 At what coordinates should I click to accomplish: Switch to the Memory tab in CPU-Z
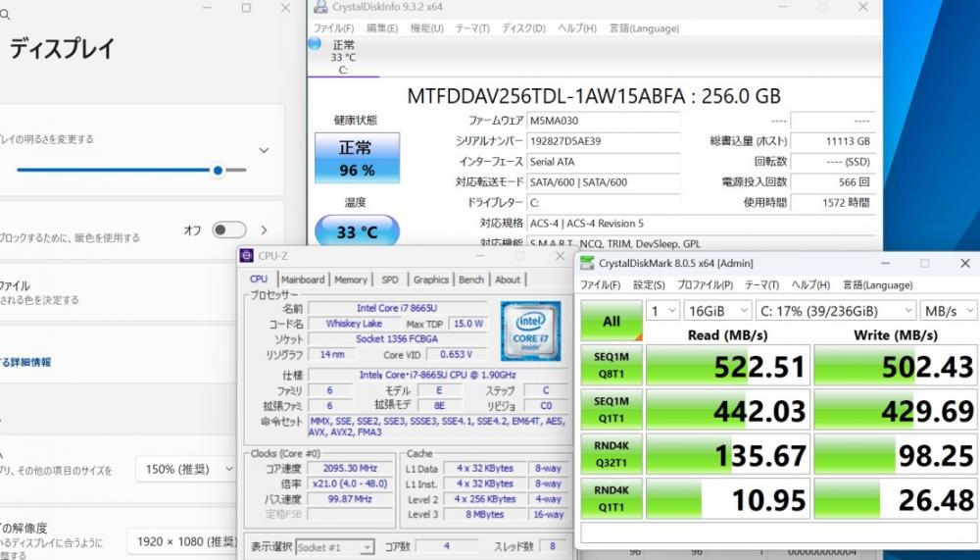click(351, 280)
